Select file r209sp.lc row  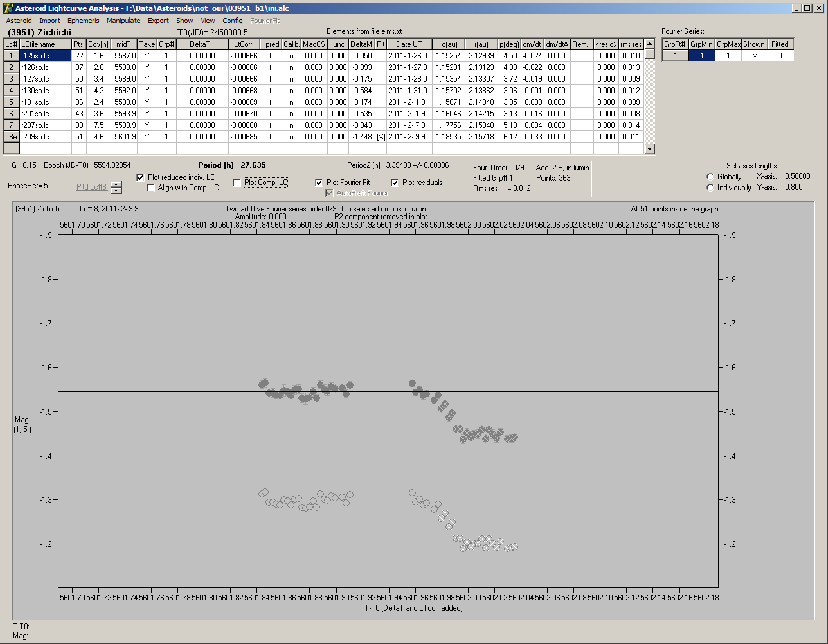[x=45, y=137]
